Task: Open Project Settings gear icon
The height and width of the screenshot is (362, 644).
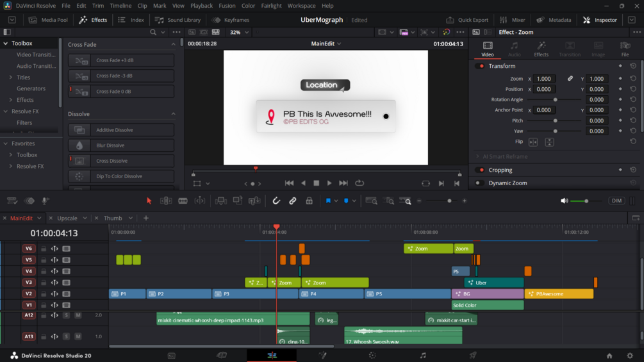Action: coord(630,356)
